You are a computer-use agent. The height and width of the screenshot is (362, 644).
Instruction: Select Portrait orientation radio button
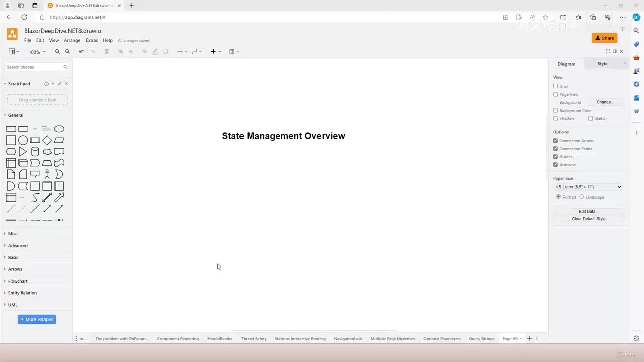[558, 197]
